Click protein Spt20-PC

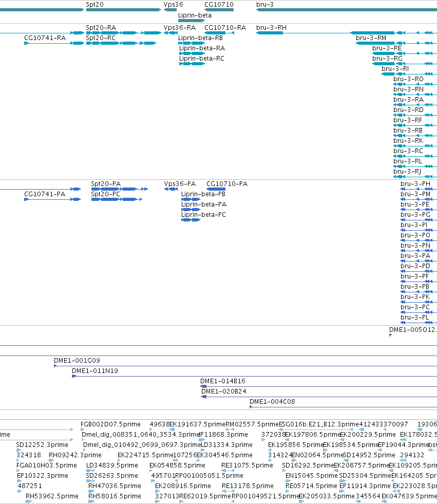[x=117, y=199]
